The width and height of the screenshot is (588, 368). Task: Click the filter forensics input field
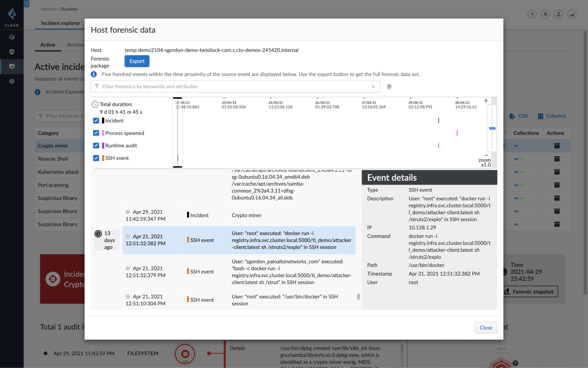pyautogui.click(x=234, y=86)
